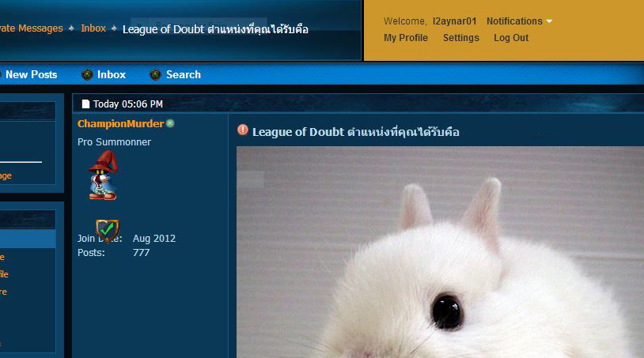Open New Posts in navbar
The width and height of the screenshot is (644, 358).
tap(31, 74)
